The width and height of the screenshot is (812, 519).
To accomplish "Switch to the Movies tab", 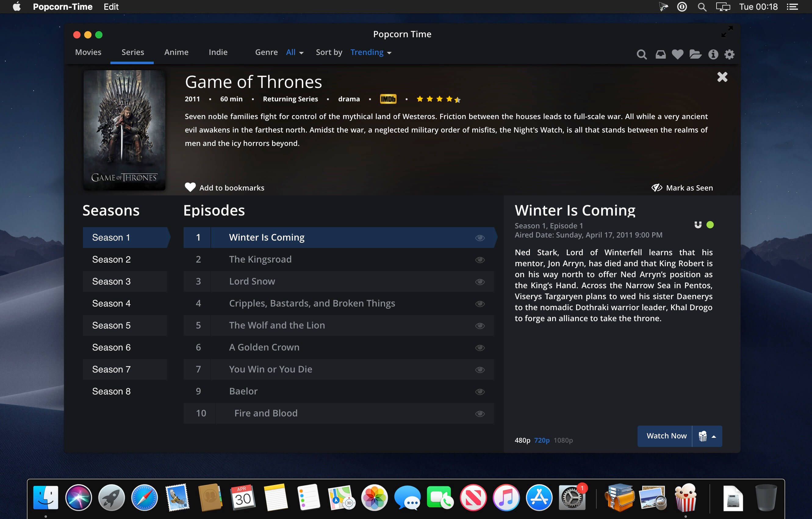I will coord(88,52).
